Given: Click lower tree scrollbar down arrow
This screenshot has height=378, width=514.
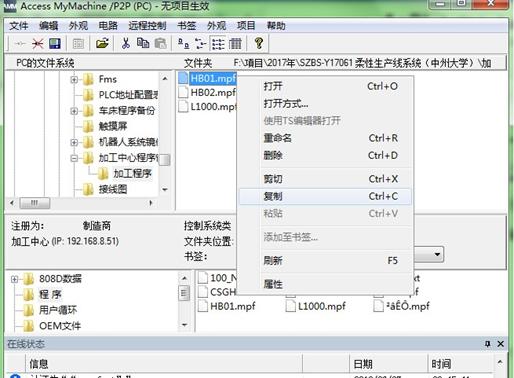Looking at the screenshot, I should (184, 325).
